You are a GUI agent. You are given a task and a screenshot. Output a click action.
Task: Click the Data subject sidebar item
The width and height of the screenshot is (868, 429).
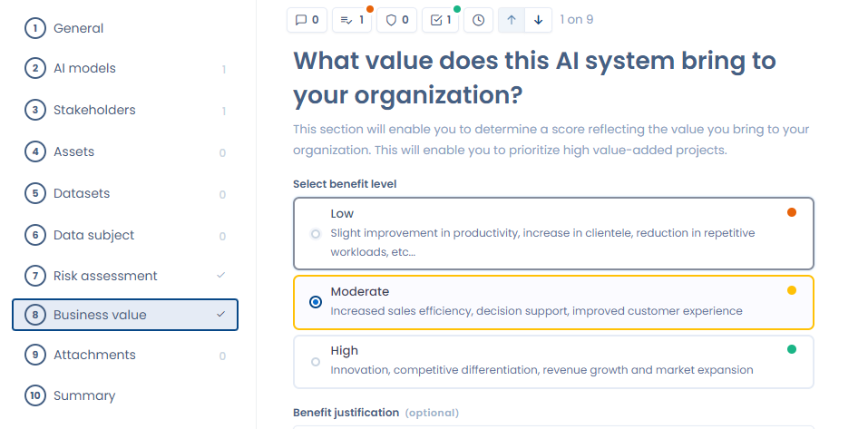93,235
